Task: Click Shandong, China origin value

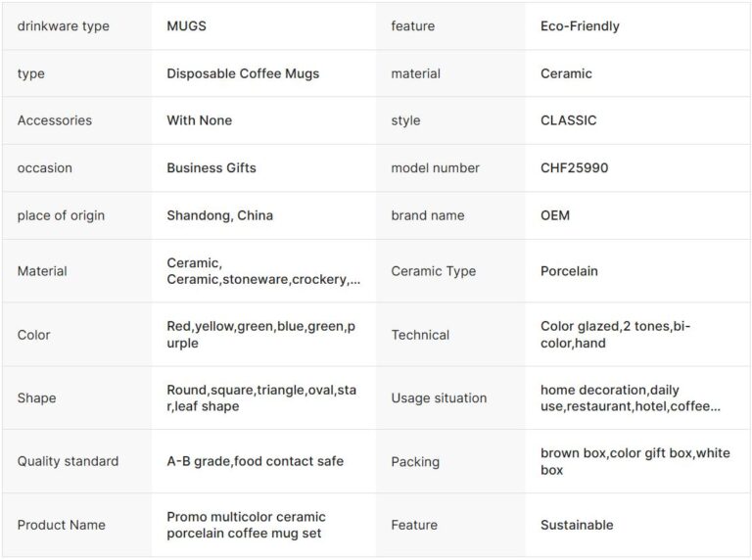Action: point(219,215)
